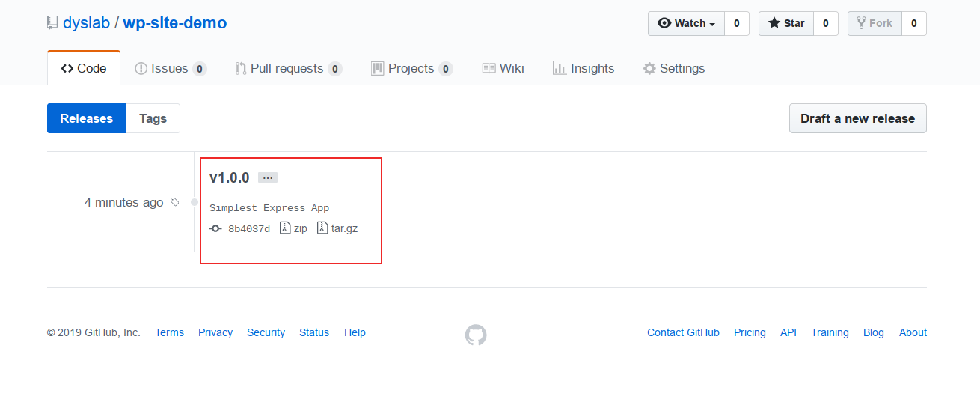980x396 pixels.
Task: Open the Terms footer link
Action: [169, 332]
